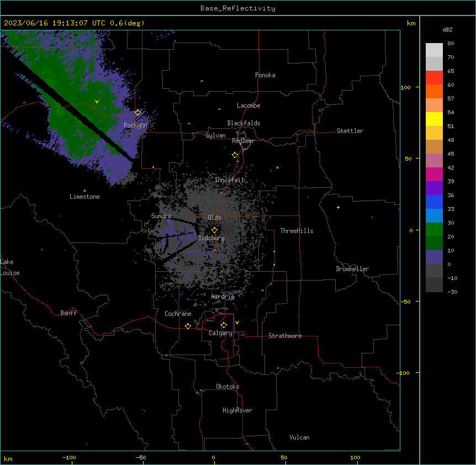
Task: Click the asterisk marker above Limestone label
Action: coord(84,191)
